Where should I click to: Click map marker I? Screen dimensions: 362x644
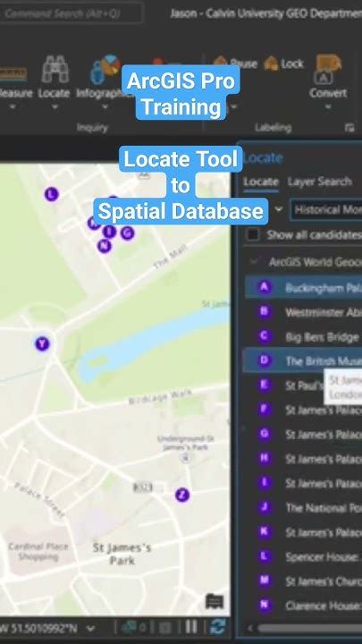(x=109, y=232)
